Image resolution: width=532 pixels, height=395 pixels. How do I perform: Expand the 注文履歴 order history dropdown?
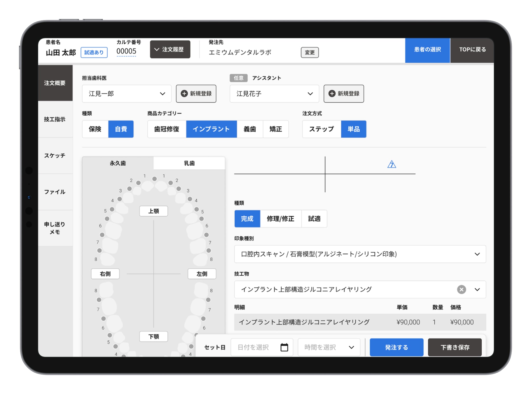(x=170, y=49)
